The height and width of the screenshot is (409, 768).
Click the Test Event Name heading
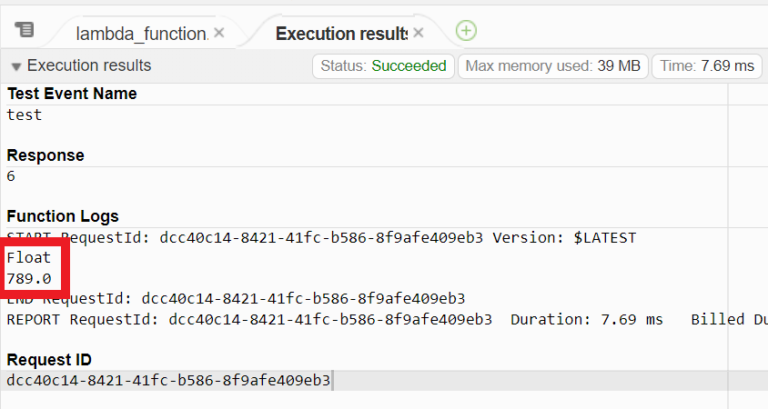point(72,94)
